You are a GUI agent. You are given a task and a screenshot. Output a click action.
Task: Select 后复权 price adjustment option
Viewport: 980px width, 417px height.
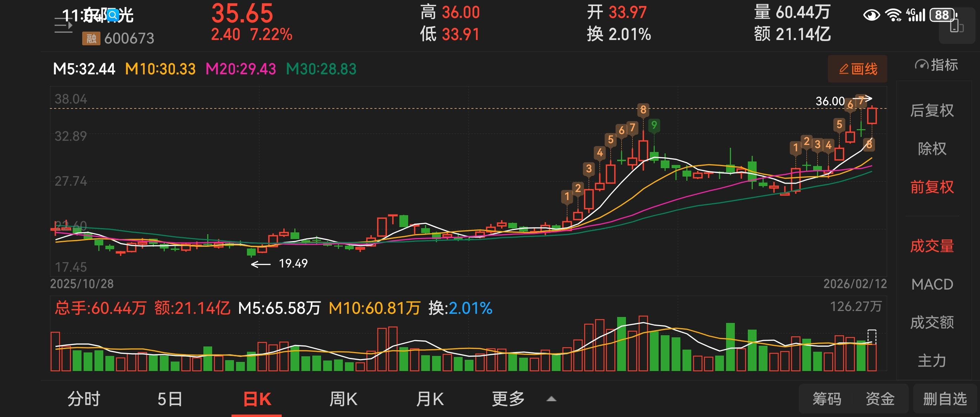[932, 111]
